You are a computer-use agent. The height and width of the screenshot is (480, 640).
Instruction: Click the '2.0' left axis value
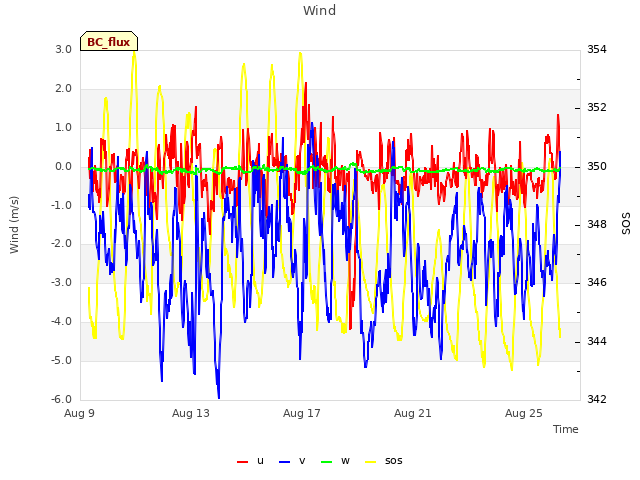[64, 89]
